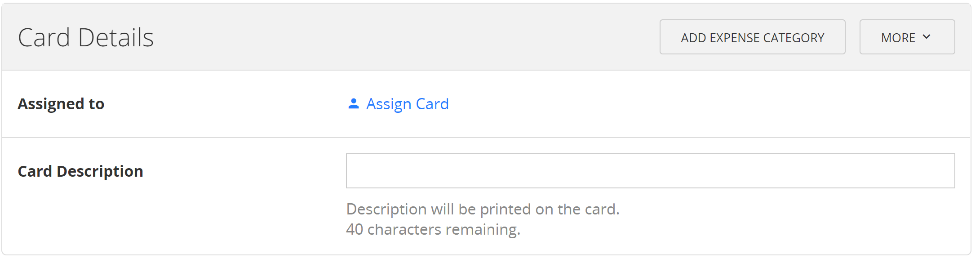The height and width of the screenshot is (263, 980).
Task: Click the Card Description label
Action: point(80,171)
